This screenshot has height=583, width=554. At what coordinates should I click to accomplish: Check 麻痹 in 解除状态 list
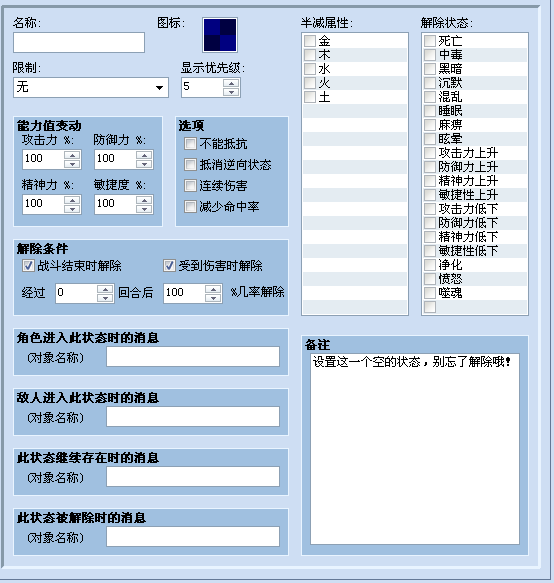point(430,125)
